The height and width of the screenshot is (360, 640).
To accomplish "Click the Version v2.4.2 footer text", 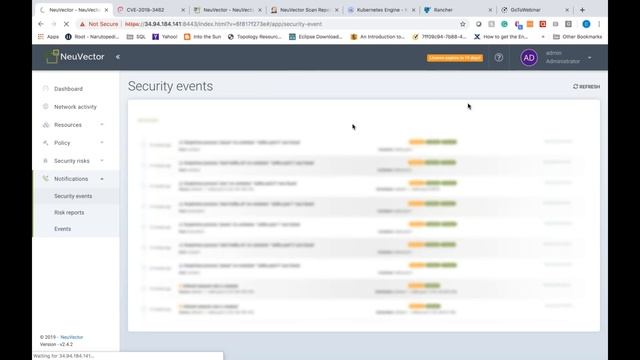I will pos(56,344).
